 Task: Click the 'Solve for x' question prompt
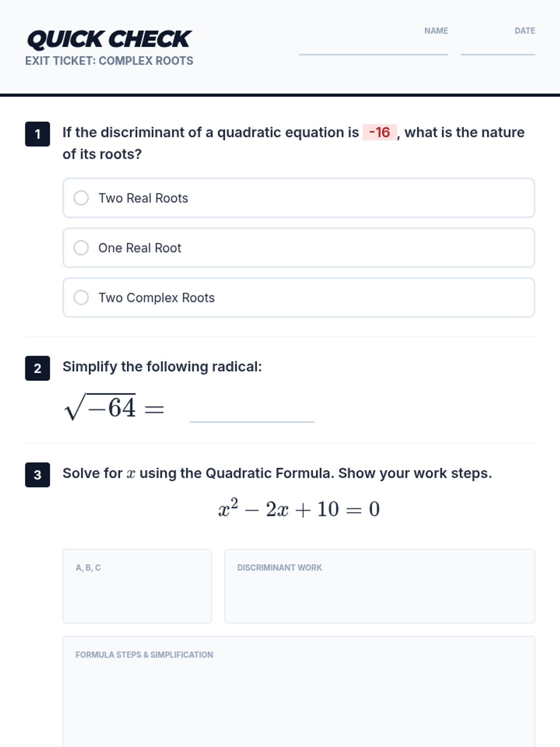pyautogui.click(x=277, y=473)
